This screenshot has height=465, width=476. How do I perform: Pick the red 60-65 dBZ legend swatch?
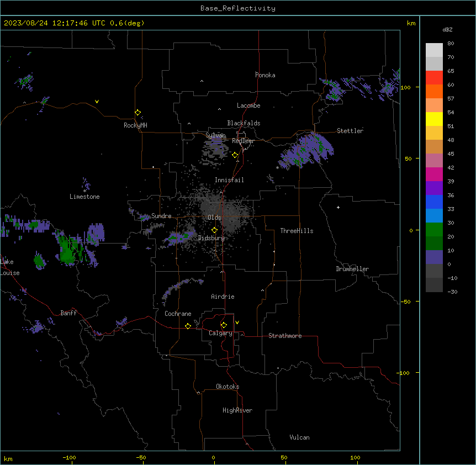click(434, 78)
